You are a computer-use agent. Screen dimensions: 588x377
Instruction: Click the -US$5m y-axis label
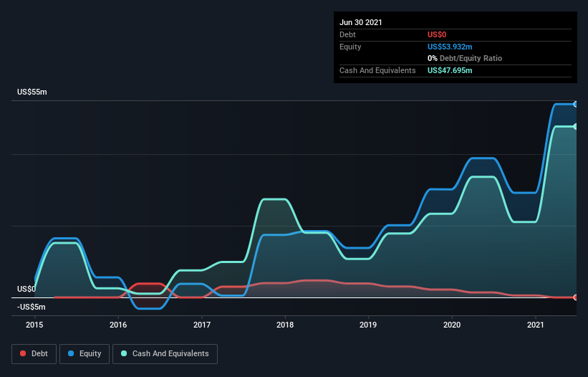coord(31,307)
